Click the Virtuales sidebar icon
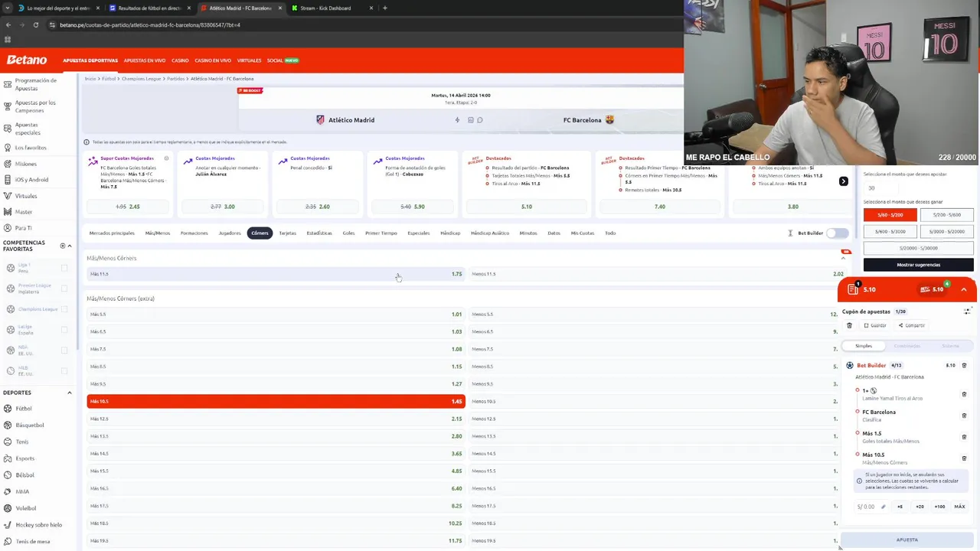Screen dimensions: 980x551 pyautogui.click(x=8, y=196)
